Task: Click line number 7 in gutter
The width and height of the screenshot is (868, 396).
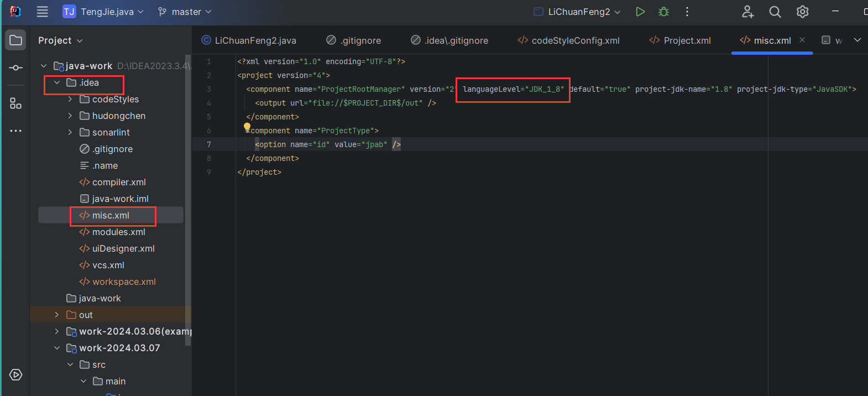Action: pos(209,144)
